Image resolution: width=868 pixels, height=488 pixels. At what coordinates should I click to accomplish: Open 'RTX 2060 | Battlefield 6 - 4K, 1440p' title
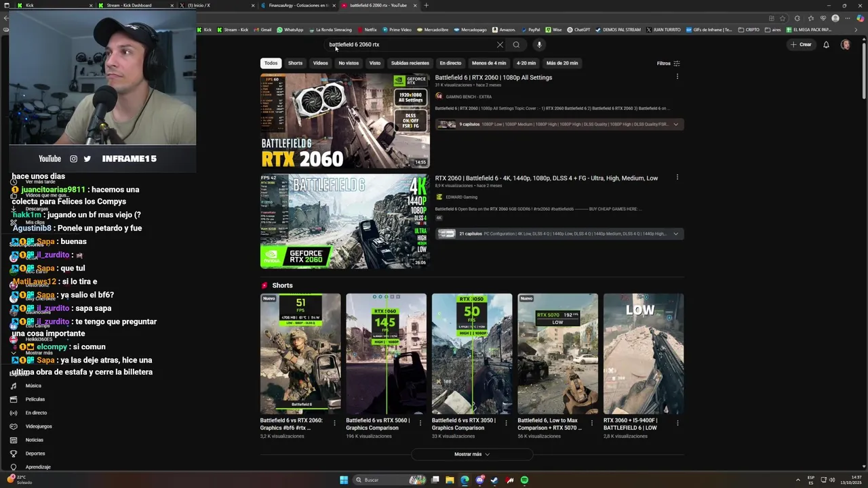pos(547,178)
